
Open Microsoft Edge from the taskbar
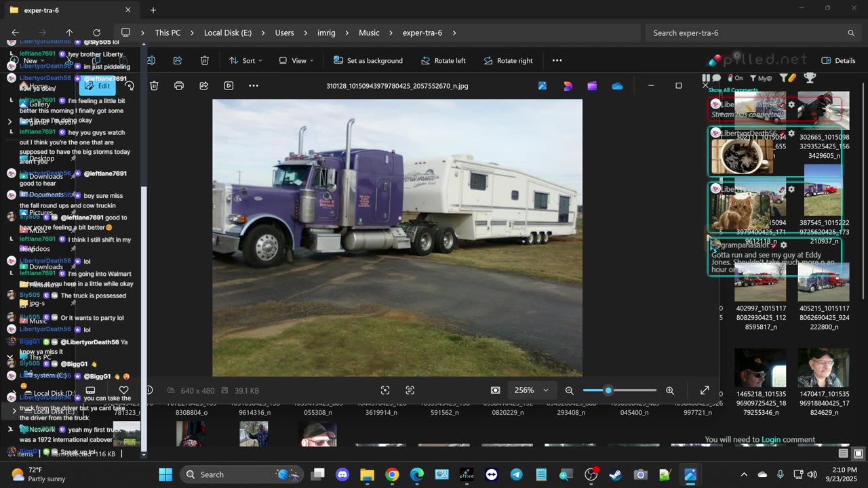pos(417,474)
